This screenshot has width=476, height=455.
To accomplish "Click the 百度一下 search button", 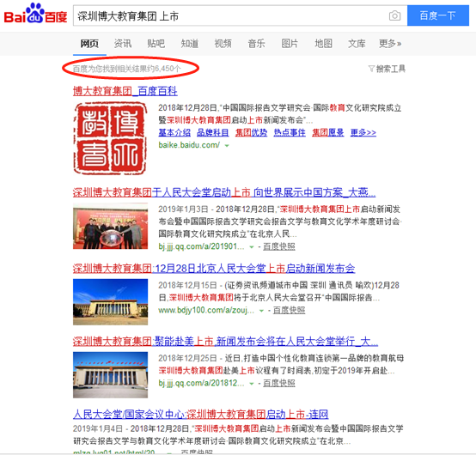I will click(x=437, y=15).
